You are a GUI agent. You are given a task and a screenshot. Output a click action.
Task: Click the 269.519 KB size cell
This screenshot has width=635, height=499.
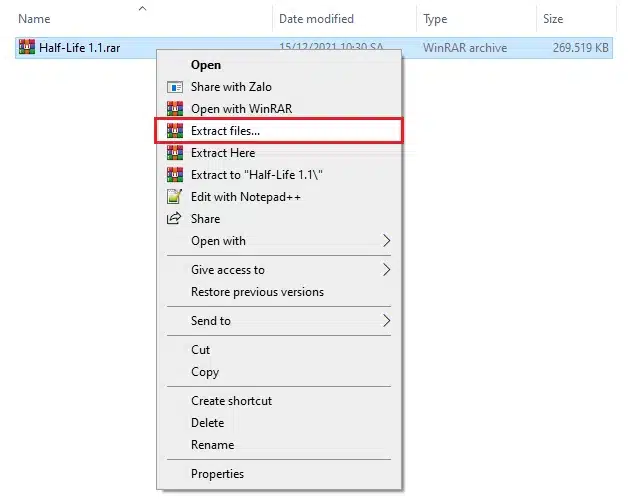click(x=581, y=48)
